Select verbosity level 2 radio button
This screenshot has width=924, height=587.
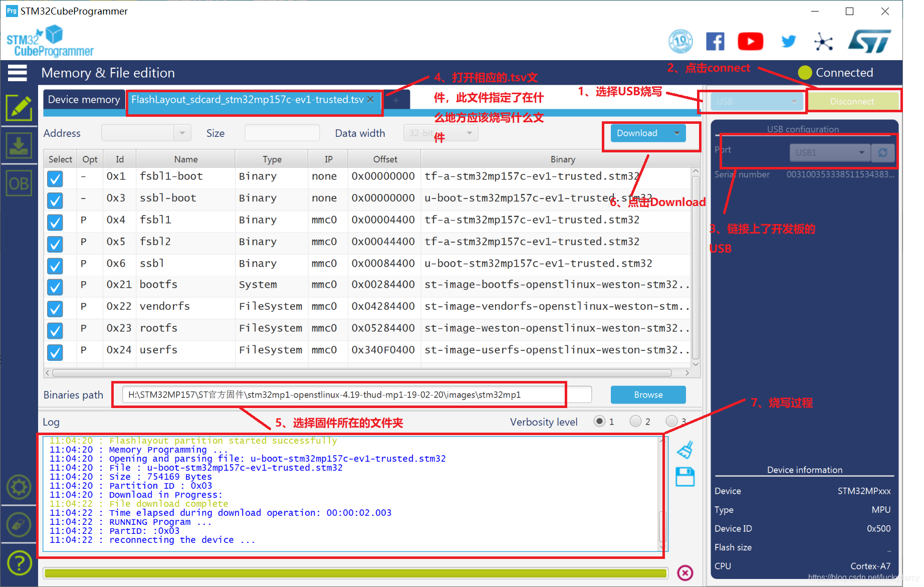point(635,421)
